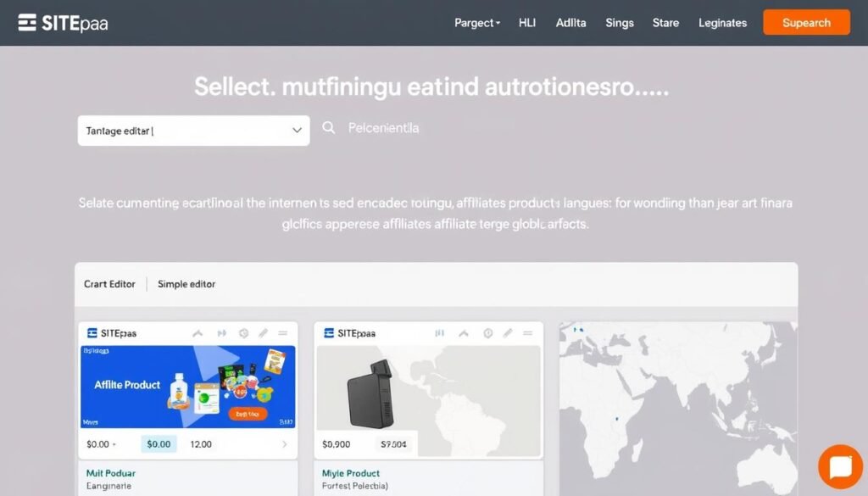Click the Pelcenientila search field
This screenshot has height=496, width=868.
[x=383, y=128]
